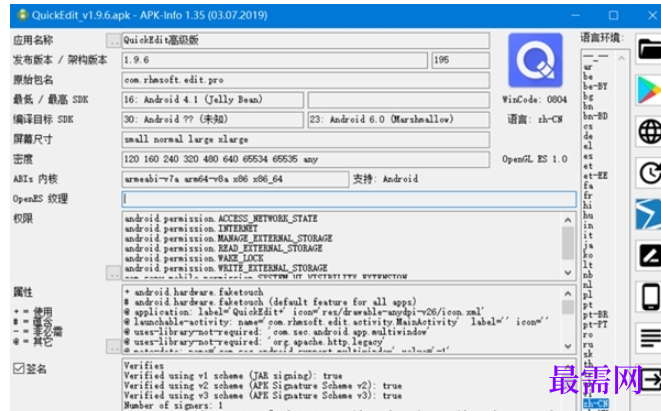This screenshot has width=661, height=411.
Task: Click the '..' button beside 应用名称
Action: 113,41
